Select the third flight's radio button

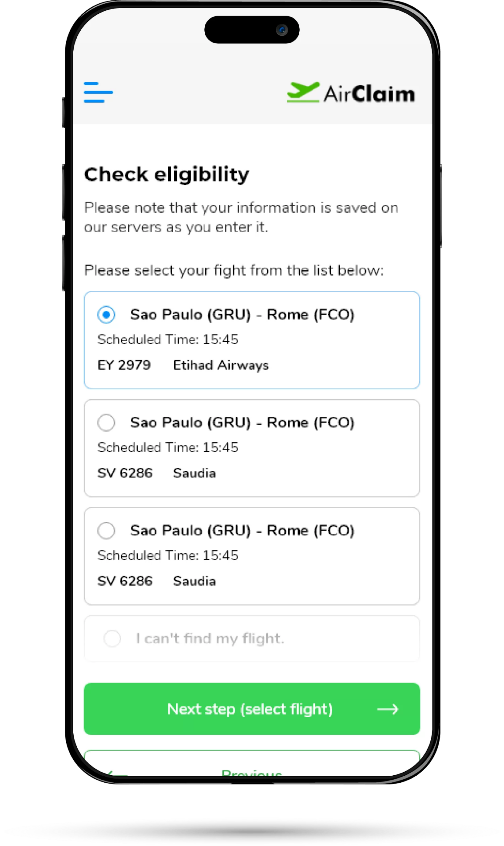(106, 530)
